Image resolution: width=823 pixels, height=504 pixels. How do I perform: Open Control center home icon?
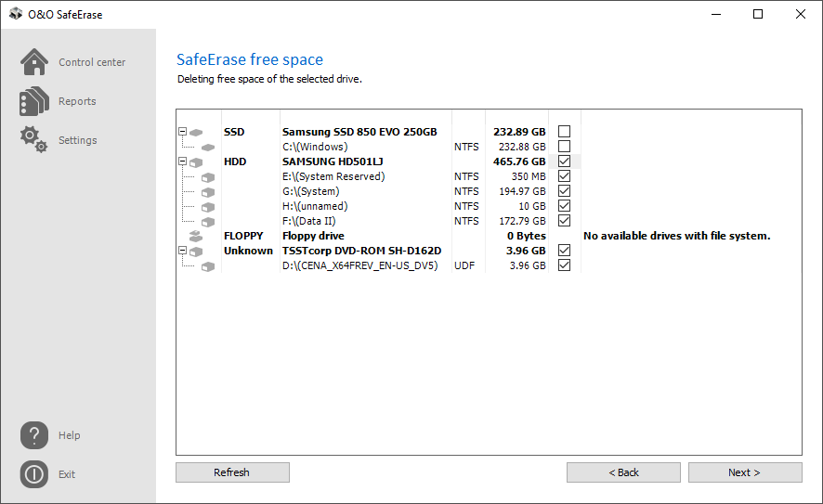tap(34, 62)
